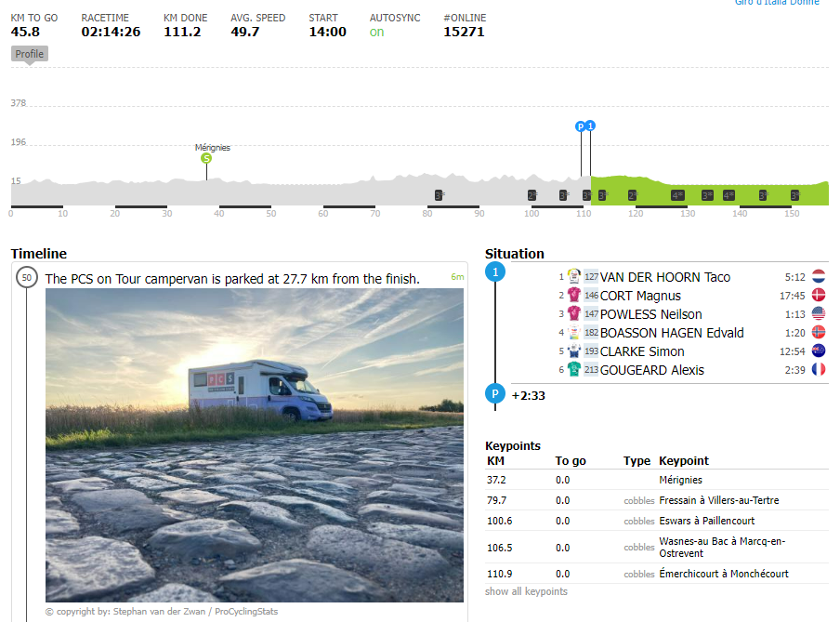Click the KM DONE value 111.2
840x622 pixels.
(182, 33)
